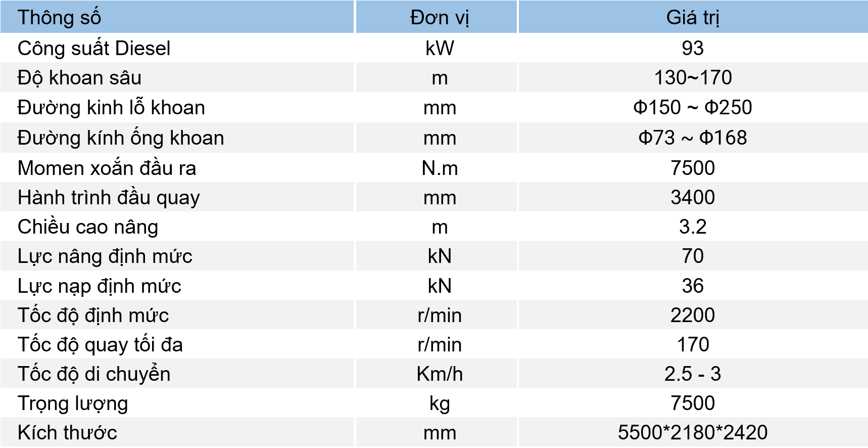Screen dimensions: 868x448
Task: Click the "N.m" unit cell
Action: click(439, 168)
